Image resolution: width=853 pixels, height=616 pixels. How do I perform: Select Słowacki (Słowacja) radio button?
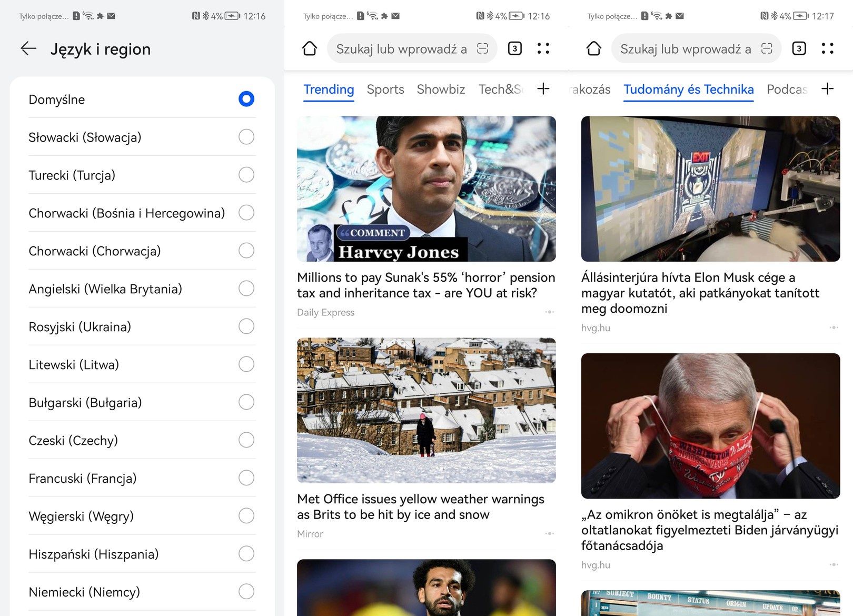[x=246, y=137]
